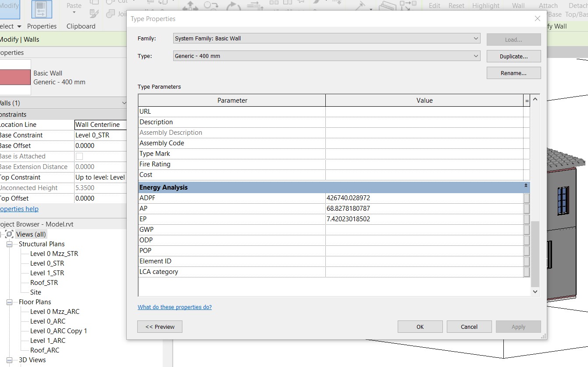Click the Assembly Code value cell
588x367 pixels.
pos(424,143)
